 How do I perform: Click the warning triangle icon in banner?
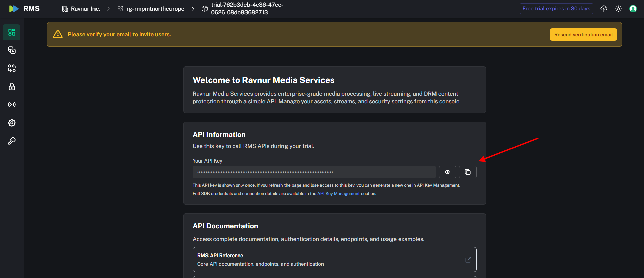58,34
